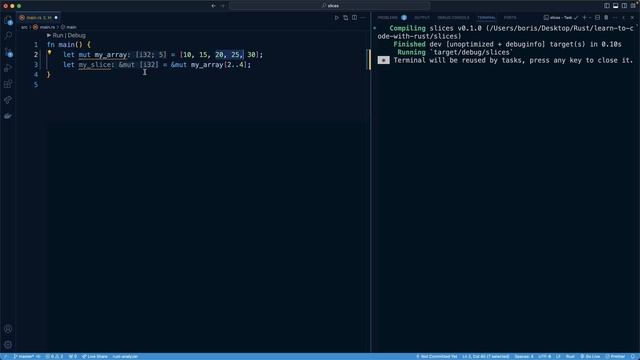Click Go Live in the status bar
This screenshot has width=640, height=360.
point(590,356)
